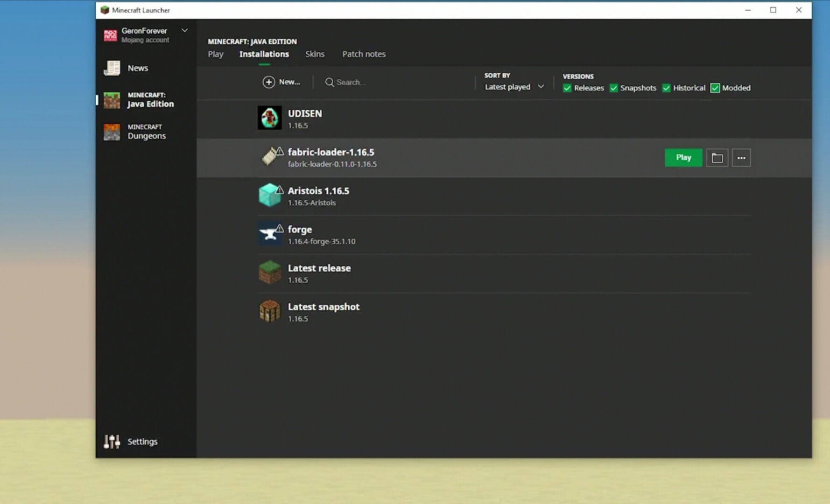Maximize the Minecraft Launcher window
Image resolution: width=830 pixels, height=504 pixels.
pyautogui.click(x=773, y=10)
